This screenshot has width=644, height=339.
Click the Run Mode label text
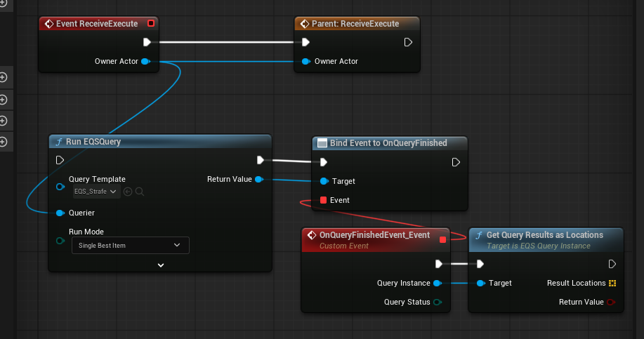(x=86, y=232)
